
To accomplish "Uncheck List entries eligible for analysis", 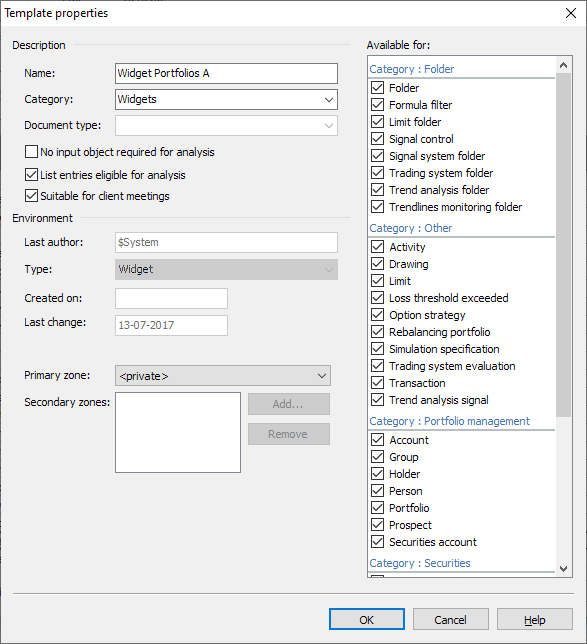I will pos(31,175).
